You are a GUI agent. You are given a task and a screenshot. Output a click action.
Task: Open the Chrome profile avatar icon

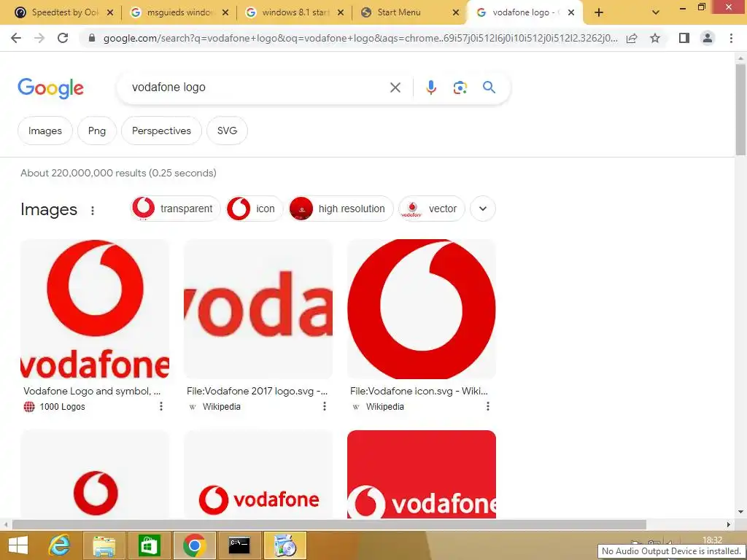(x=708, y=38)
